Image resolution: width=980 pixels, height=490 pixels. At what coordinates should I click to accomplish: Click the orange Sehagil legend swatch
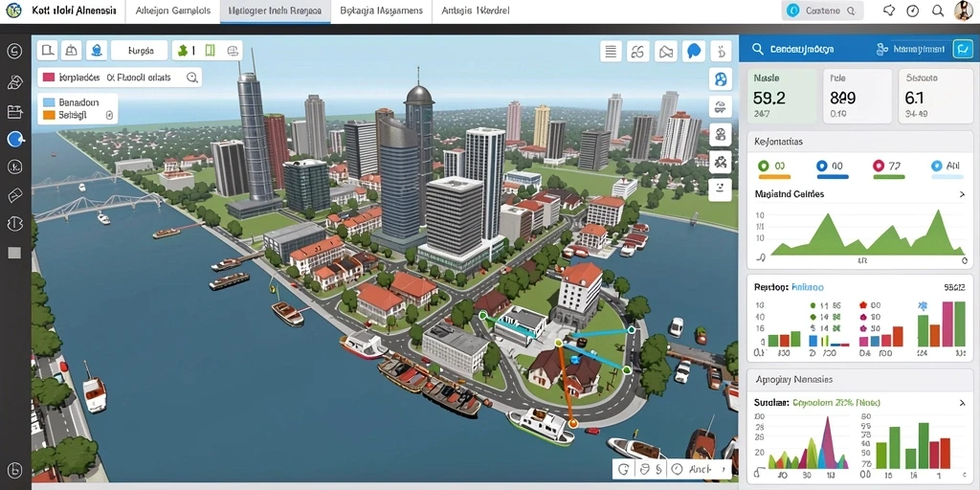(x=48, y=116)
